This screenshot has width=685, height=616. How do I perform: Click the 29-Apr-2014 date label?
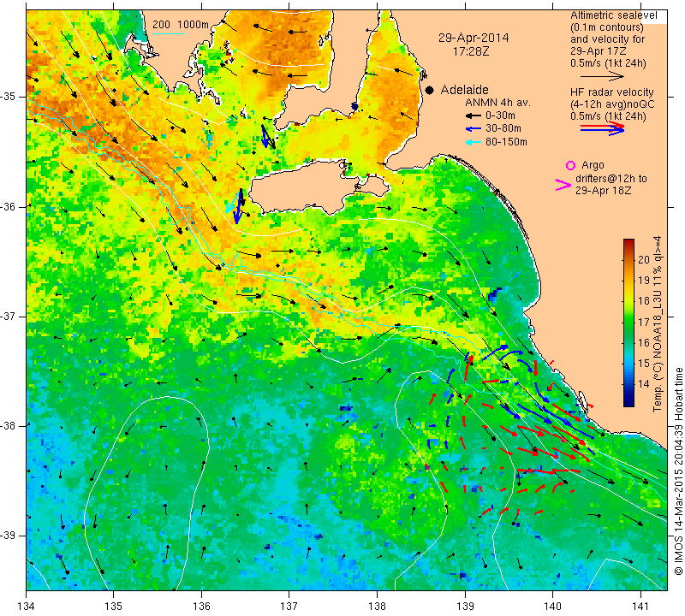click(x=474, y=38)
